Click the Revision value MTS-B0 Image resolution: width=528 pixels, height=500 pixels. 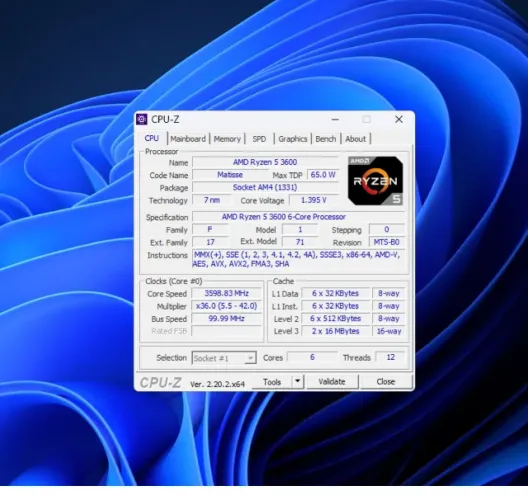[x=387, y=242]
